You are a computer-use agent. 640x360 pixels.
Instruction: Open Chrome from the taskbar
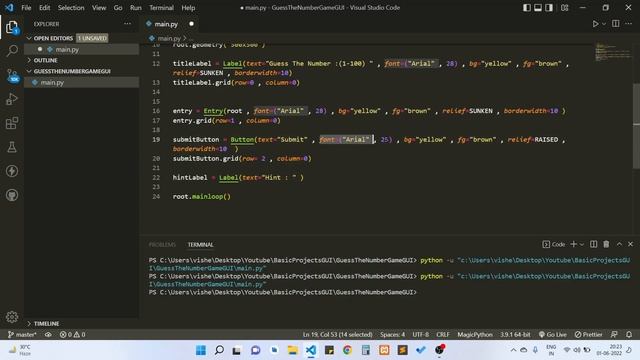pos(347,350)
